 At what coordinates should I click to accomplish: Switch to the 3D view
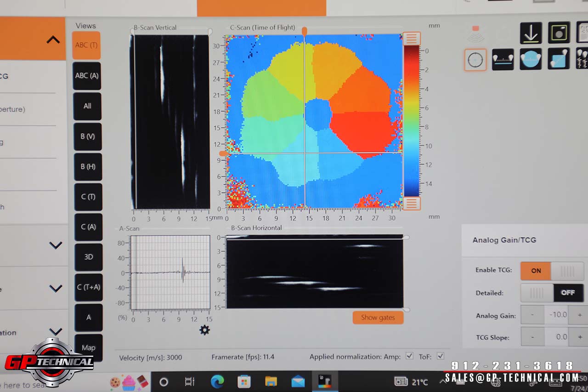[88, 257]
